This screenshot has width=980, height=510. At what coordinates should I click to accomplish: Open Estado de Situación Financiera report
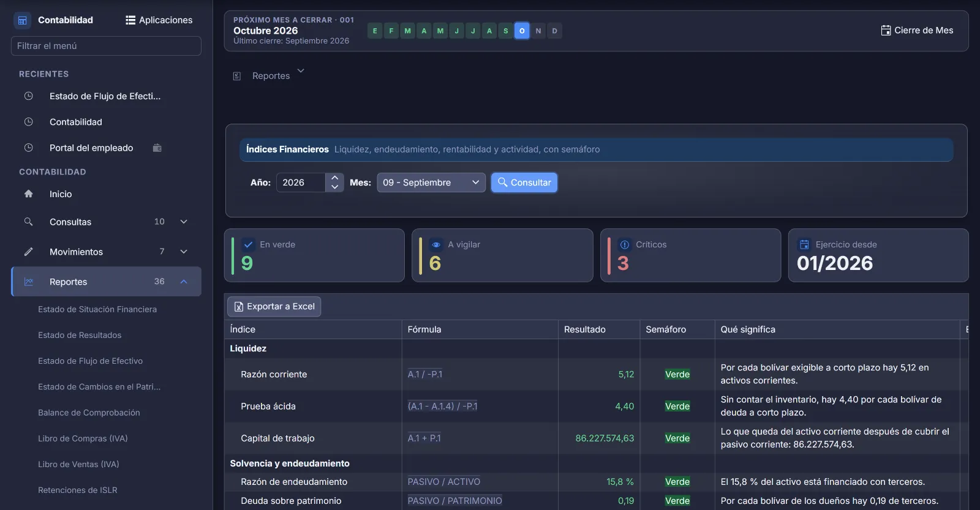click(x=97, y=309)
